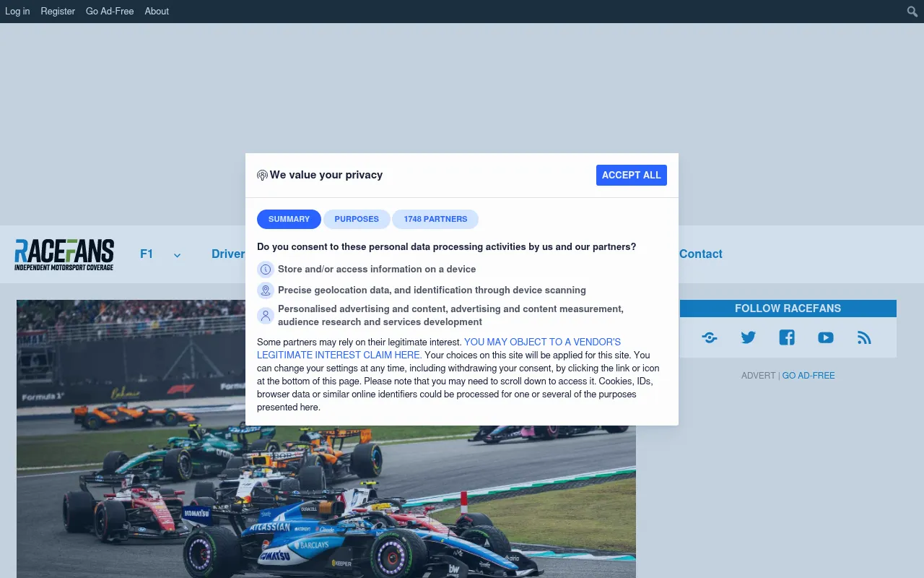Switch to the Purposes tab
The height and width of the screenshot is (578, 924).
click(x=357, y=219)
